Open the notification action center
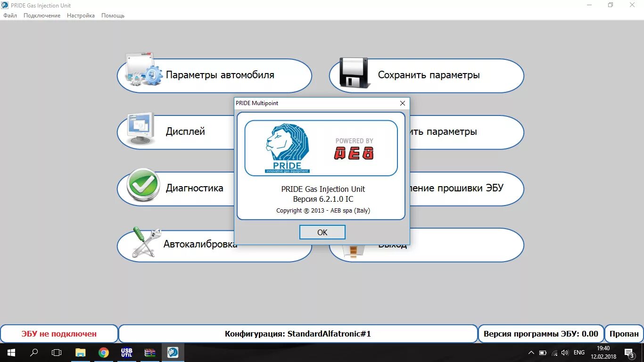The image size is (644, 362). click(630, 353)
